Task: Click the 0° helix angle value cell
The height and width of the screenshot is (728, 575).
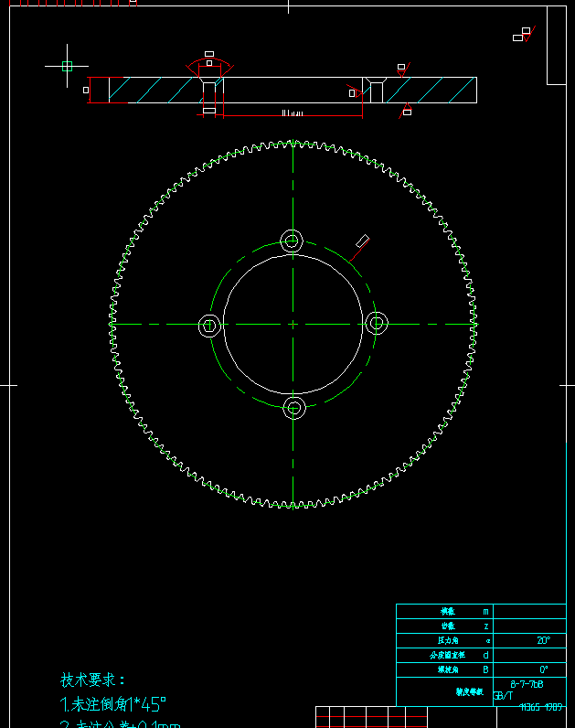Action: point(529,669)
